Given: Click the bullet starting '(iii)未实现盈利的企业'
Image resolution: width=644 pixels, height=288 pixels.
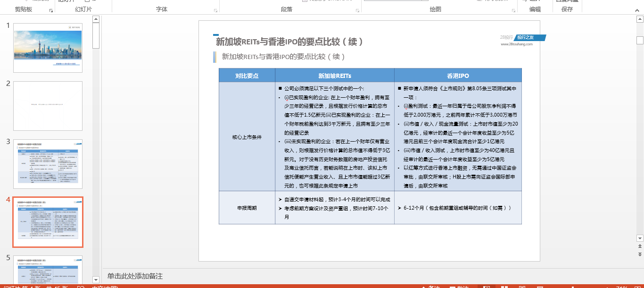Looking at the screenshot, I should [x=337, y=163].
